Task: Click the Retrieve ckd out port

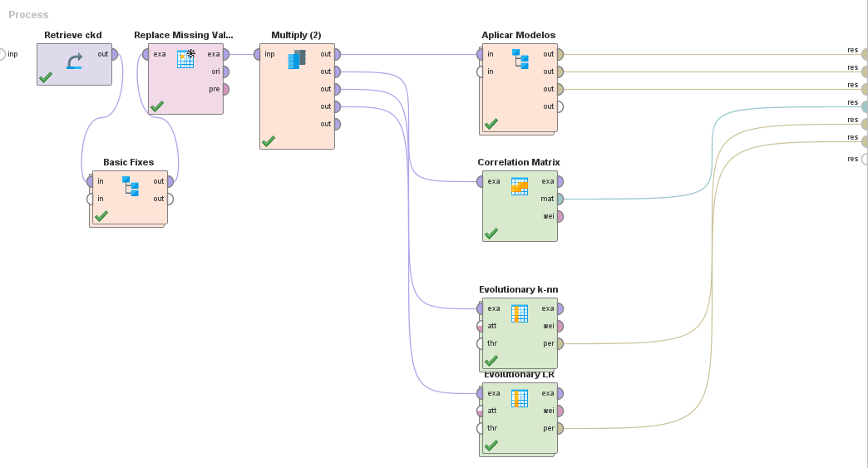Action: 112,55
